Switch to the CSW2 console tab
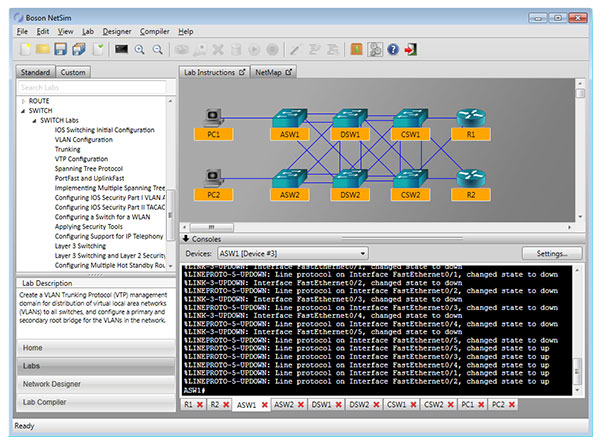Screen dimensions: 600x444 pos(432,405)
